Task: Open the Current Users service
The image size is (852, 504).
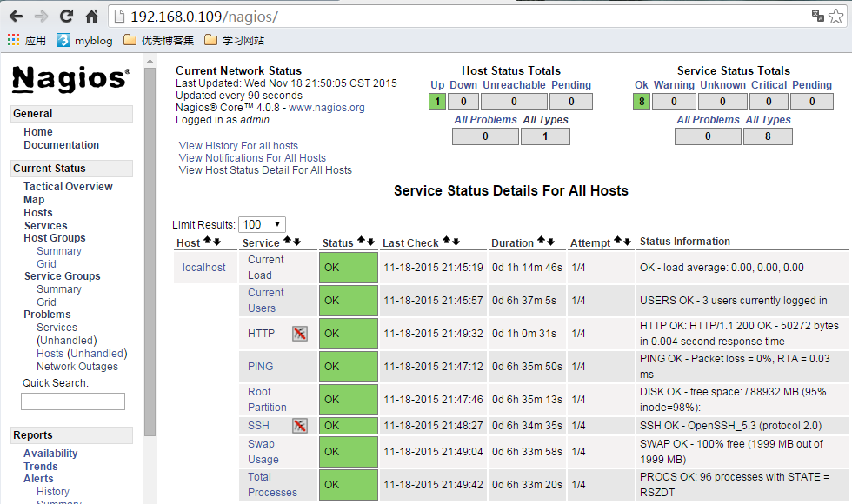Action: pos(266,301)
